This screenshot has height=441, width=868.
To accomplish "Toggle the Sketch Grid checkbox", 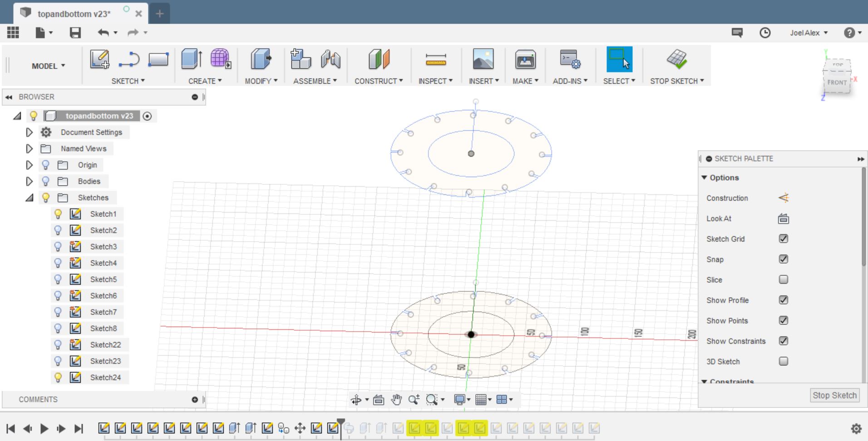I will point(784,239).
